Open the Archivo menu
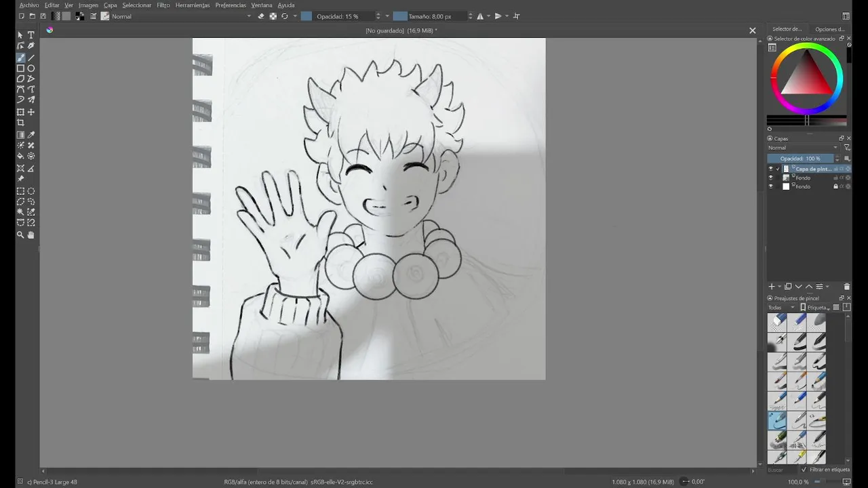 [x=29, y=5]
